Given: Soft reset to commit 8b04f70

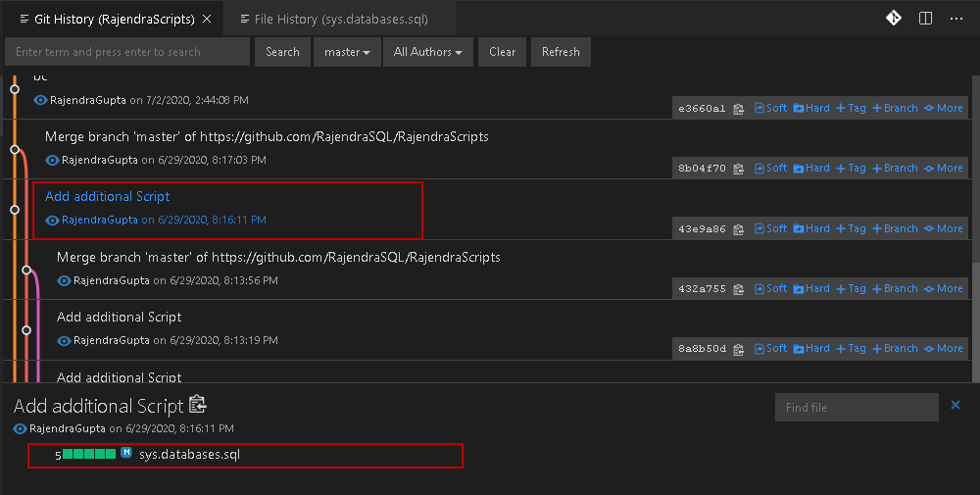Looking at the screenshot, I should point(770,169).
